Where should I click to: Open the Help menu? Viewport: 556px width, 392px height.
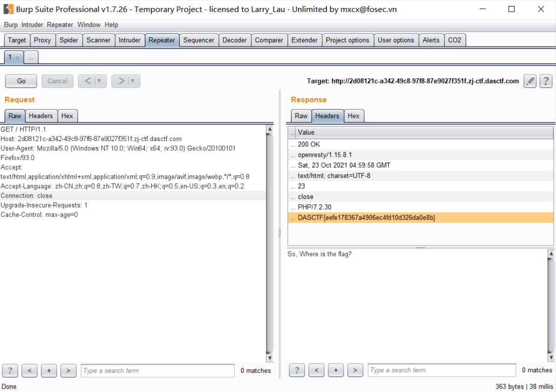tap(111, 25)
